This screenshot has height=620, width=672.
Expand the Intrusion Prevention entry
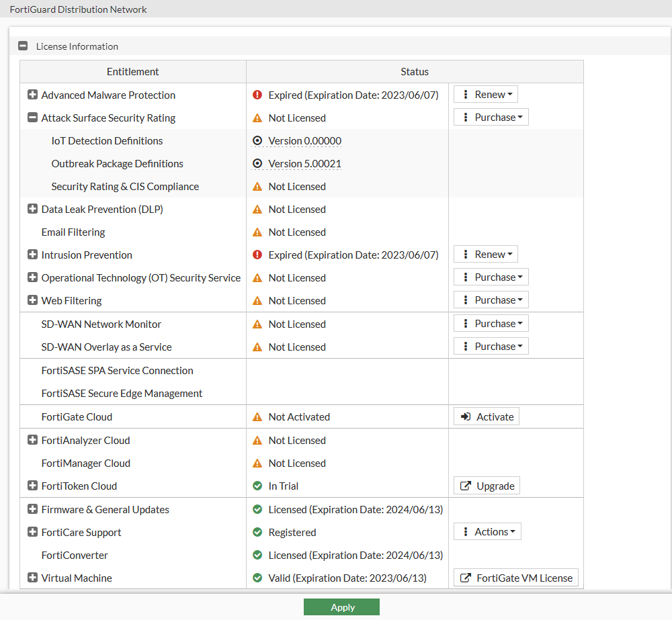(32, 255)
